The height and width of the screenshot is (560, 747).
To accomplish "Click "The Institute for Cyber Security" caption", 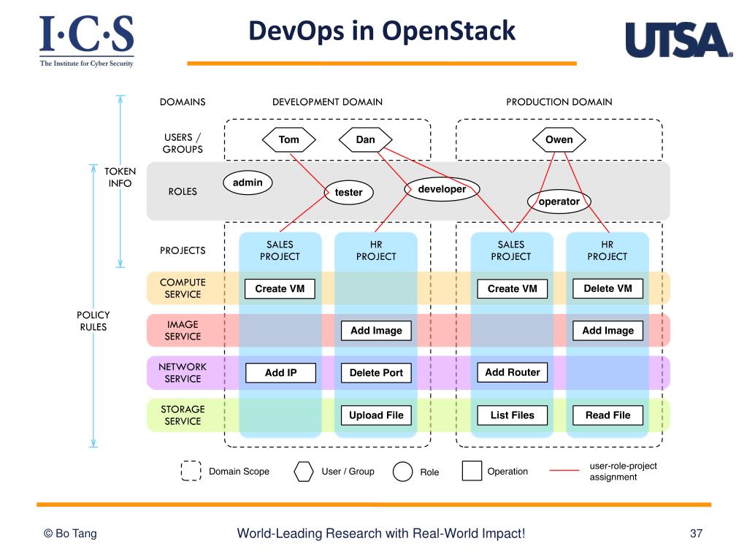I will (x=86, y=64).
